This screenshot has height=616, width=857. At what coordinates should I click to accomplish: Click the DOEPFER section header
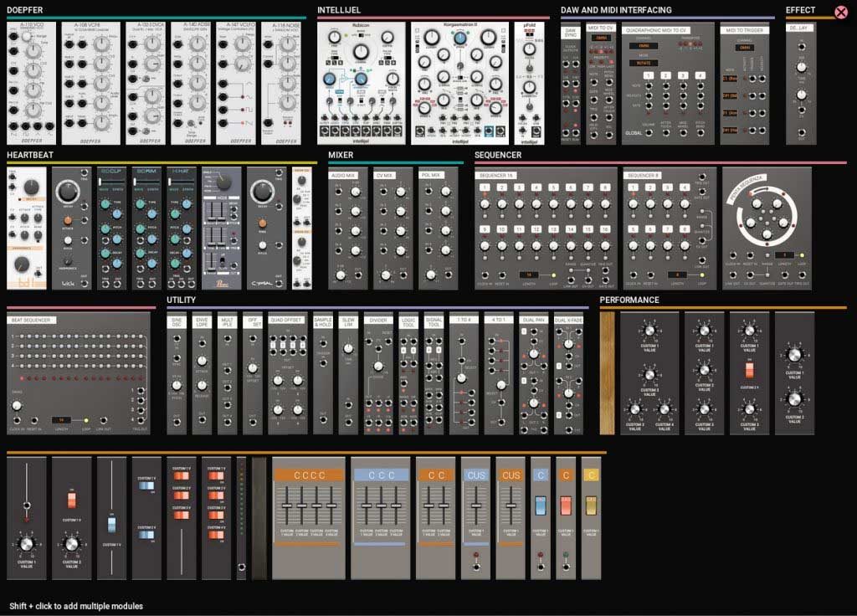(x=25, y=11)
